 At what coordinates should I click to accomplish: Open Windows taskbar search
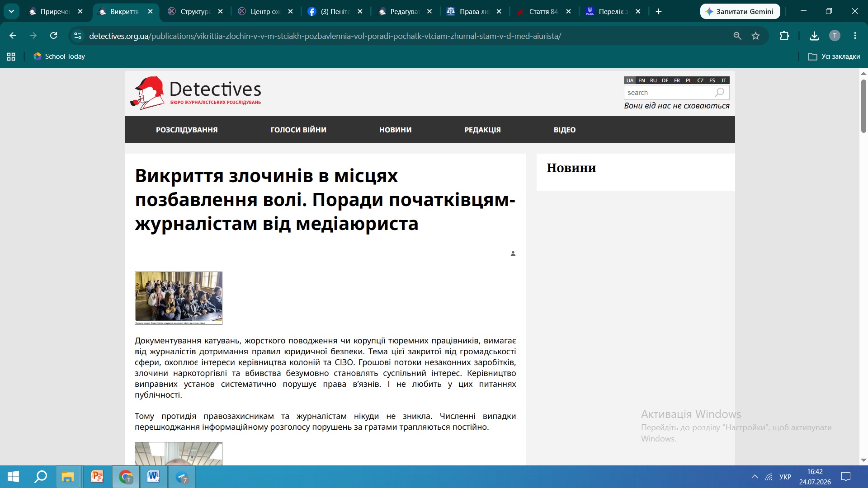41,477
